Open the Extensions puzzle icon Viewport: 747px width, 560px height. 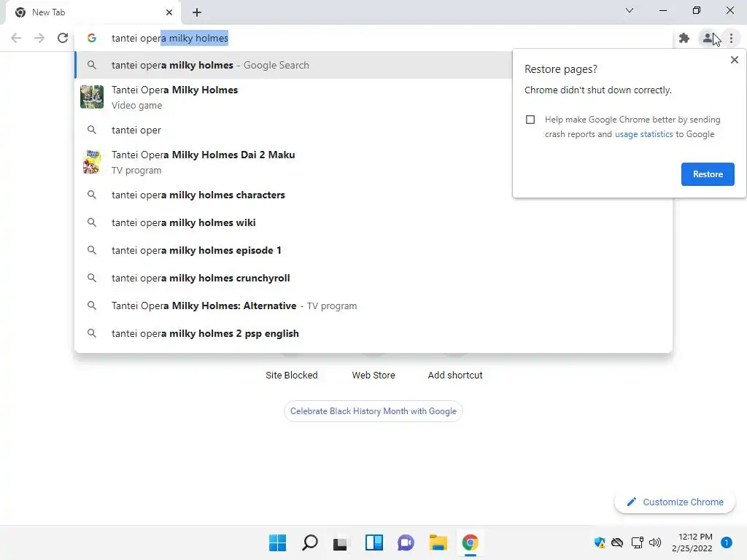[684, 38]
